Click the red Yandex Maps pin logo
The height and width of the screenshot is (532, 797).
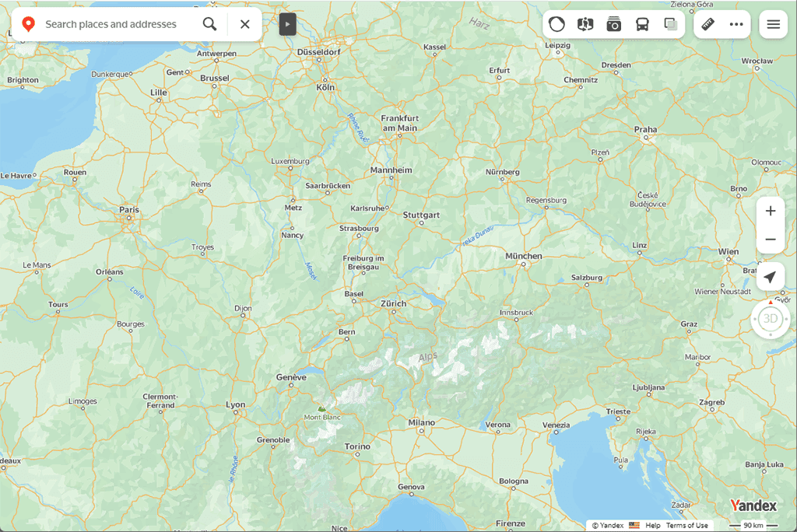coord(29,24)
